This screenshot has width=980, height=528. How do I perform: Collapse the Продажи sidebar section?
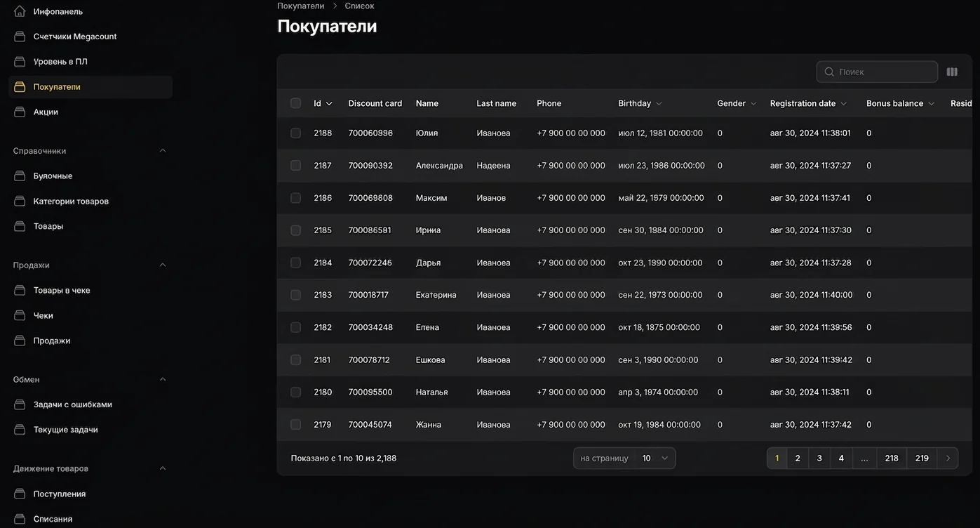click(x=163, y=265)
